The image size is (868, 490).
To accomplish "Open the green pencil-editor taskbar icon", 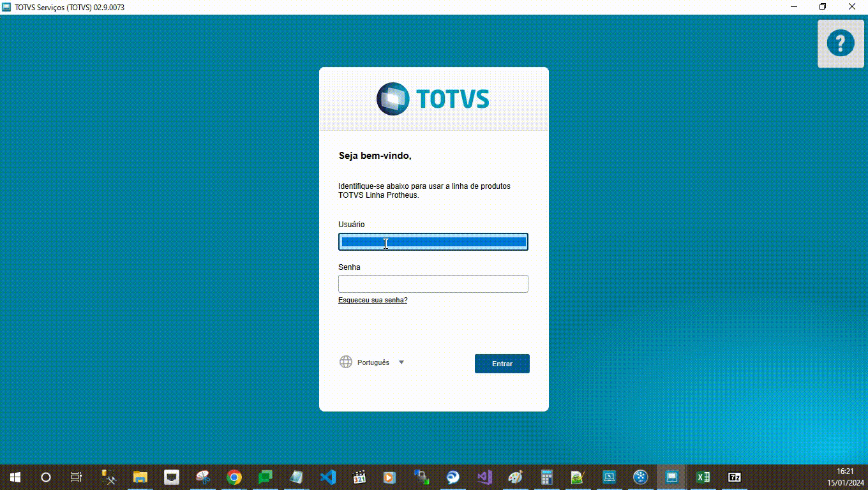I will [578, 477].
